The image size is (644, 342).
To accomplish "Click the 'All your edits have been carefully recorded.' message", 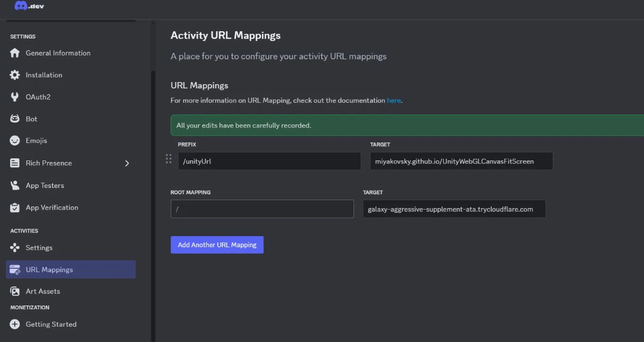I will [x=244, y=125].
